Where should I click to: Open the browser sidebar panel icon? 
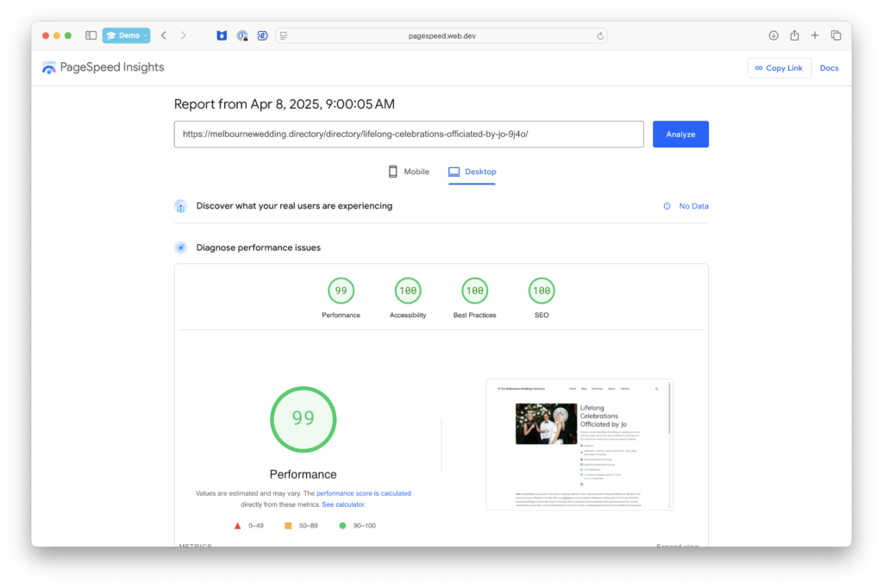pos(91,34)
